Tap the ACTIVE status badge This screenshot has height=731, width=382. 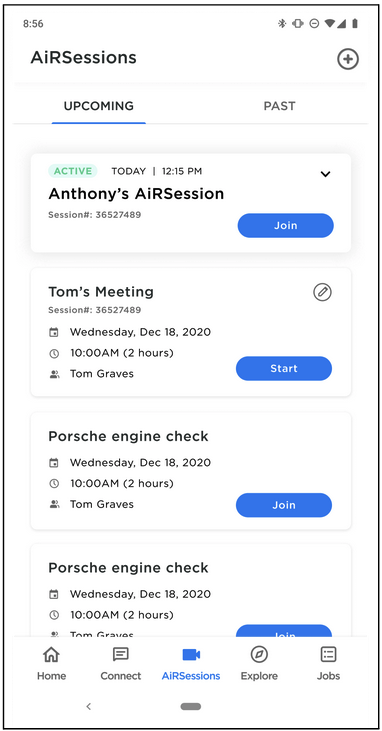[72, 171]
